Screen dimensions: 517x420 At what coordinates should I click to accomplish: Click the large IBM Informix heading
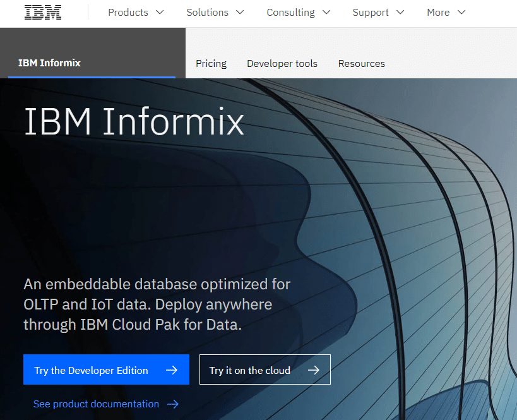[134, 121]
